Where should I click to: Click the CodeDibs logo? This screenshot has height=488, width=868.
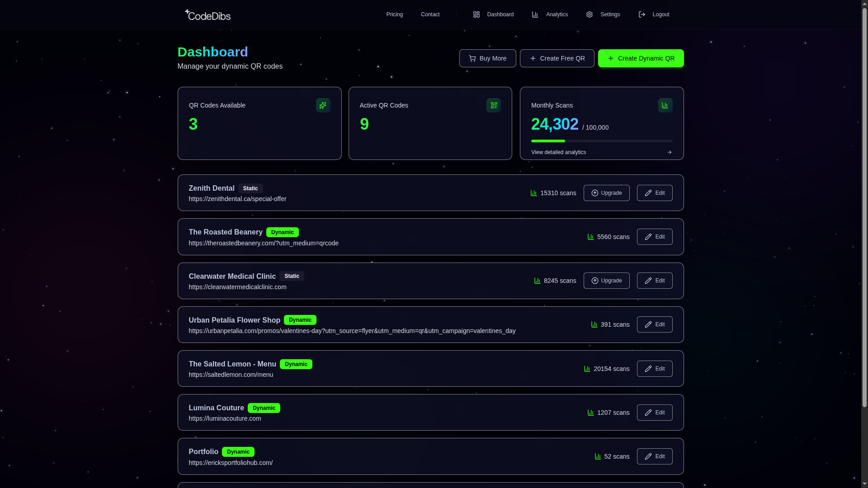(208, 14)
